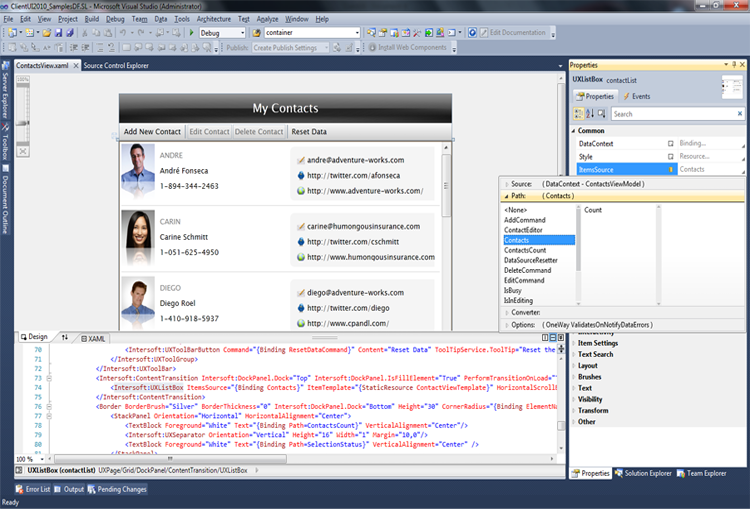This screenshot has width=750, height=509.
Task: Expand the Converter binding section
Action: [x=507, y=312]
